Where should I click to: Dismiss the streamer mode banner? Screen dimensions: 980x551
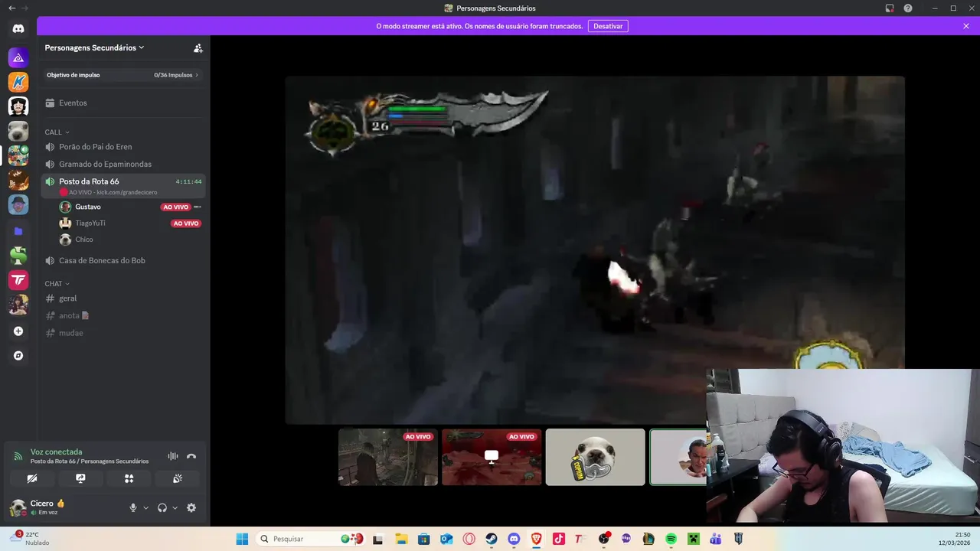pyautogui.click(x=966, y=26)
